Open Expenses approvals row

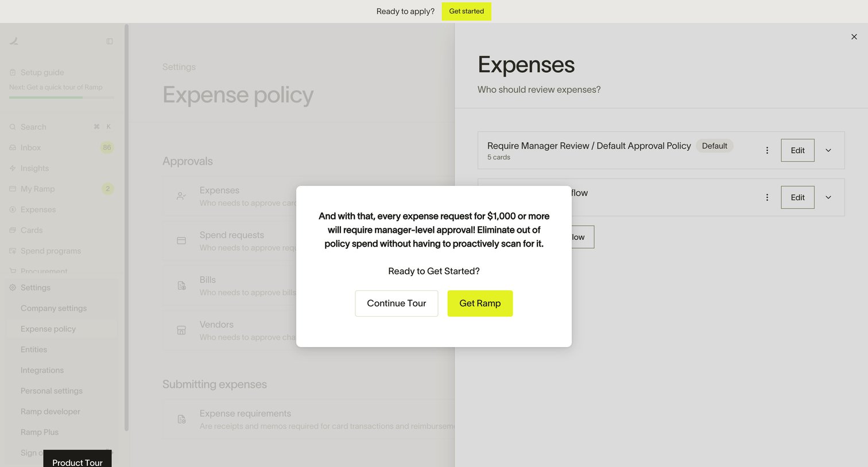coord(308,196)
